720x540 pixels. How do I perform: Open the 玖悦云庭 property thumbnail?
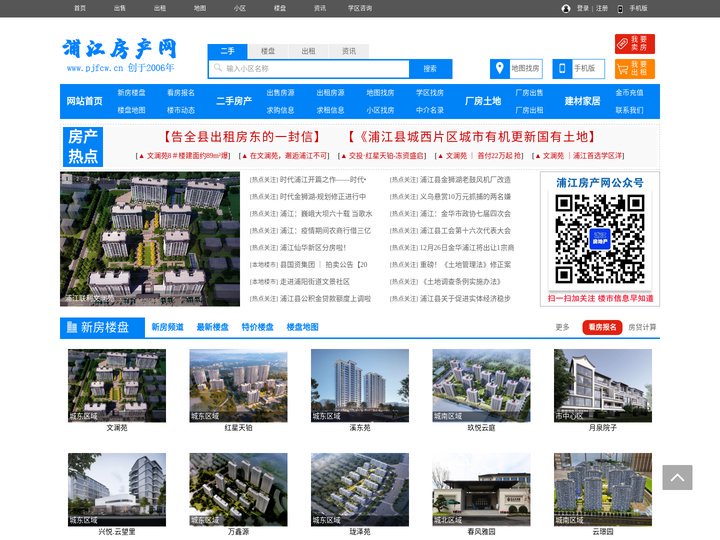click(481, 386)
